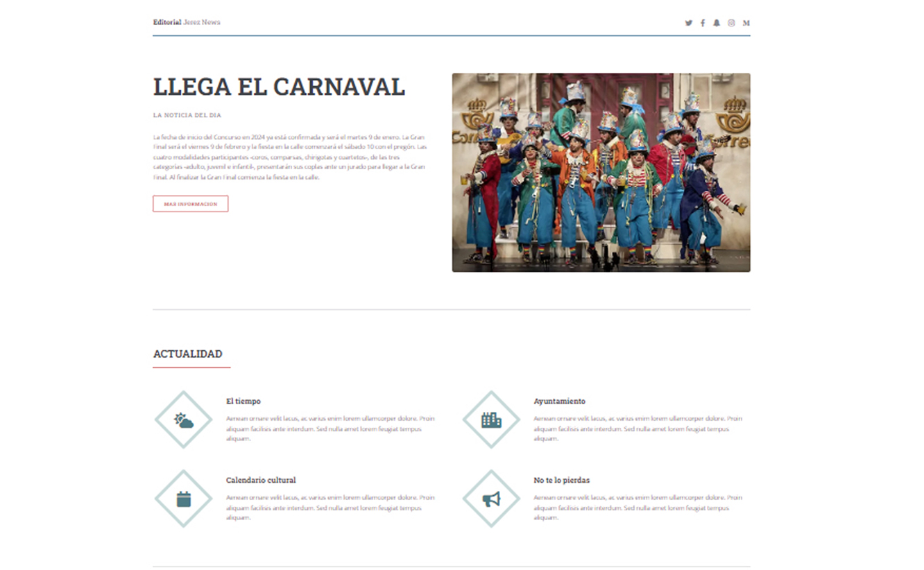Click the megaphone icon in No te lo pierdas
Image resolution: width=924 pixels, height=570 pixels.
[x=490, y=498]
